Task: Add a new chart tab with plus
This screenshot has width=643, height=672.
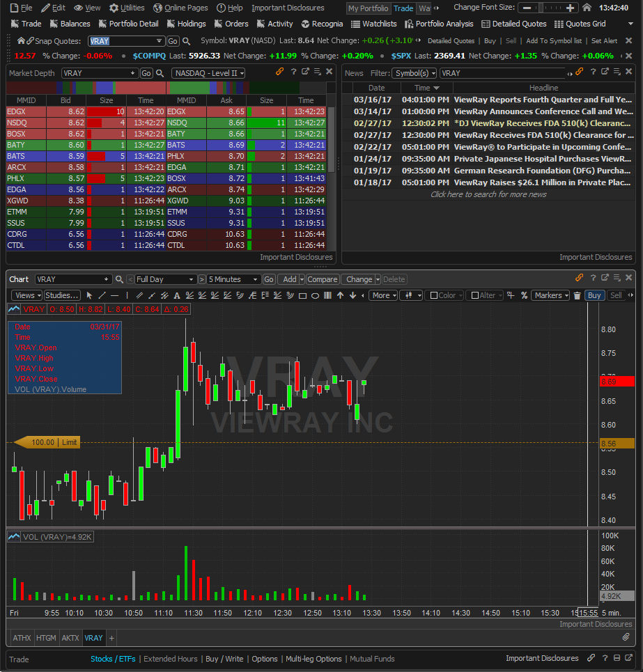Action: [111, 638]
